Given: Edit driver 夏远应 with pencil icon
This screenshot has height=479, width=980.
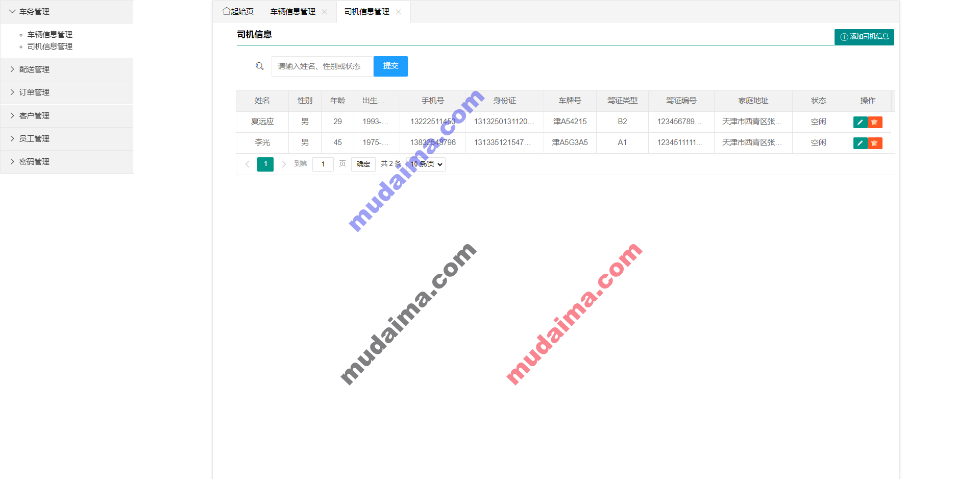Looking at the screenshot, I should [x=860, y=122].
